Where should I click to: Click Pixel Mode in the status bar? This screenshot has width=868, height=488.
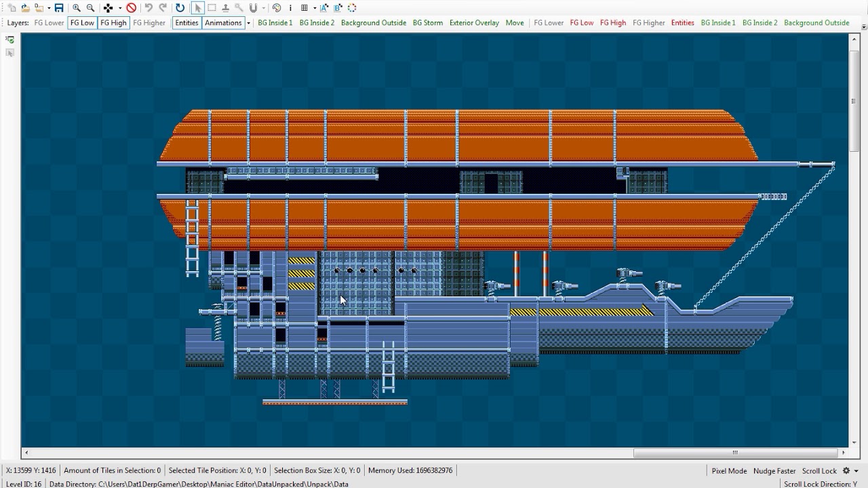click(x=729, y=471)
